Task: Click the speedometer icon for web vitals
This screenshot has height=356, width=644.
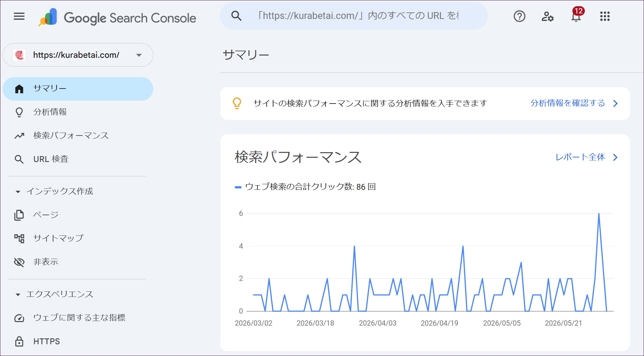Action: point(19,318)
